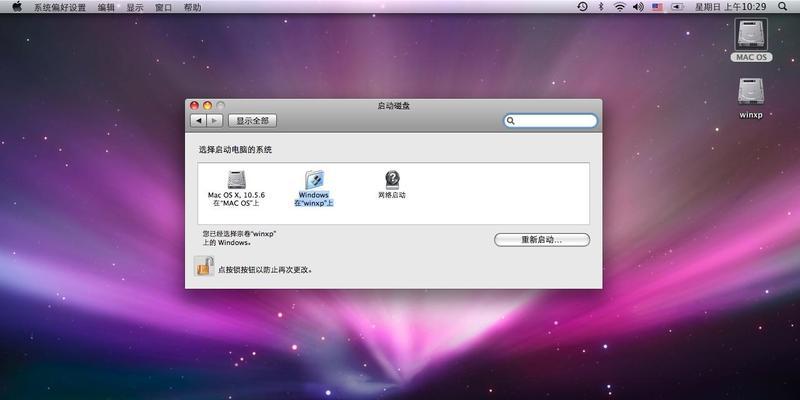This screenshot has width=800, height=400.
Task: Select the MAC OS desktop drive
Action: (x=751, y=40)
